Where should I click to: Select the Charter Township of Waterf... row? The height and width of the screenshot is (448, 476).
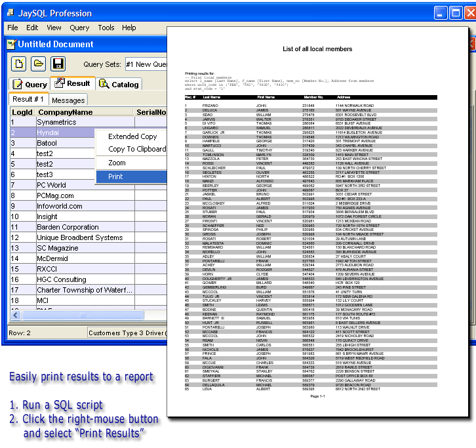click(89, 290)
